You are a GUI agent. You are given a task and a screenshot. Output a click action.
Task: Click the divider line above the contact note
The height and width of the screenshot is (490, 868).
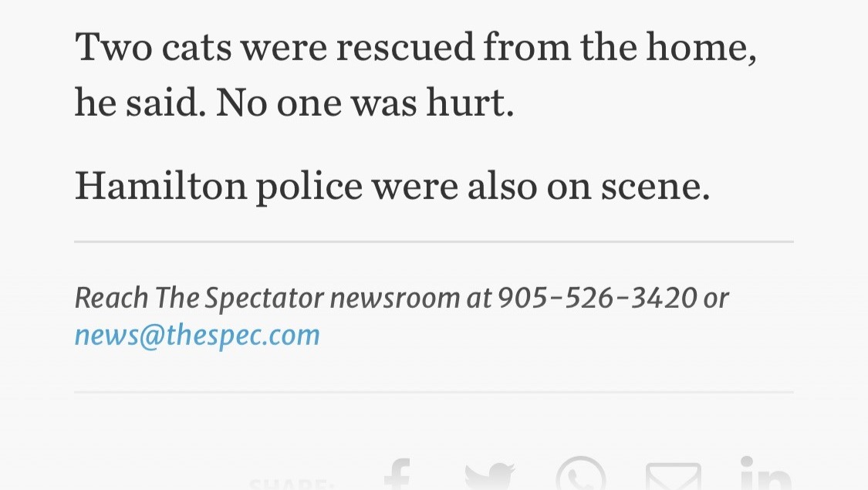click(x=434, y=242)
